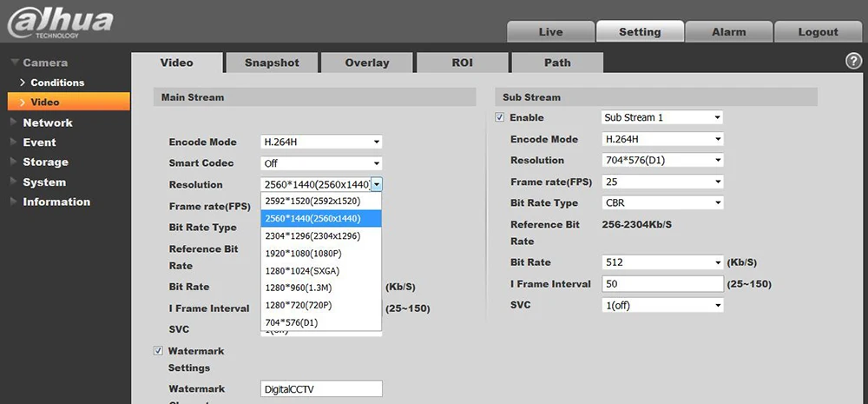Open Sub Stream SVC dropdown
Viewport: 868px width, 404px height.
click(x=662, y=305)
